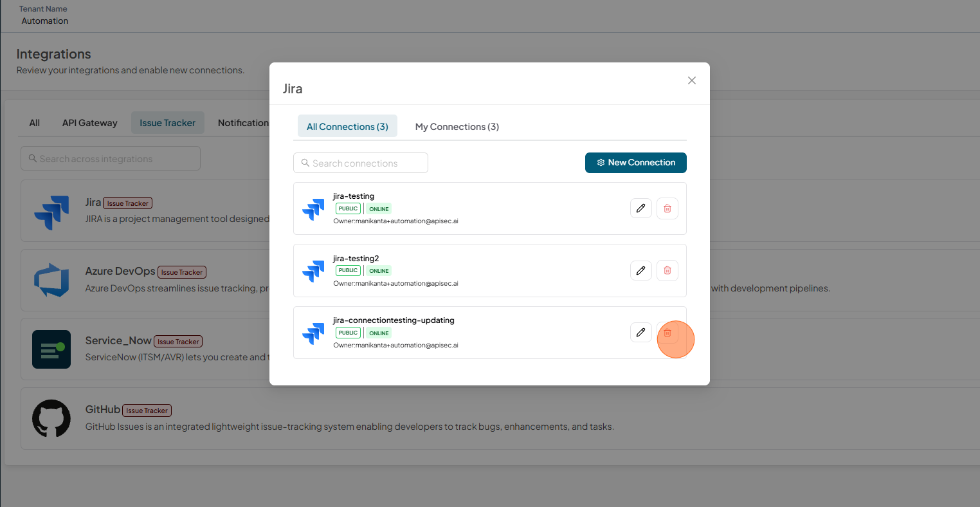
Task: Click the New Connection button
Action: tap(636, 163)
